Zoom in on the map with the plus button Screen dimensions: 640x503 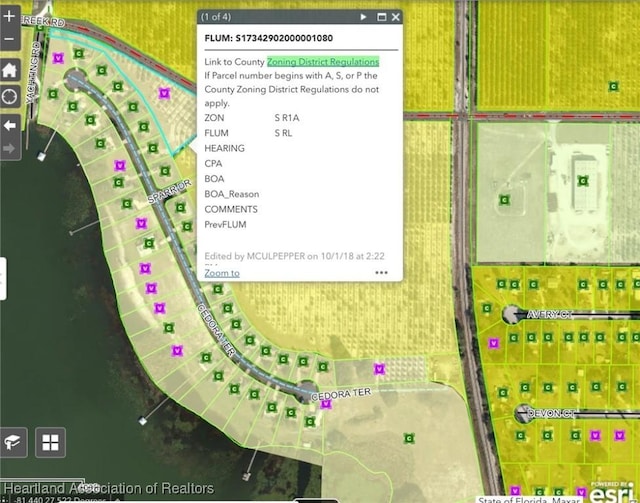(9, 16)
